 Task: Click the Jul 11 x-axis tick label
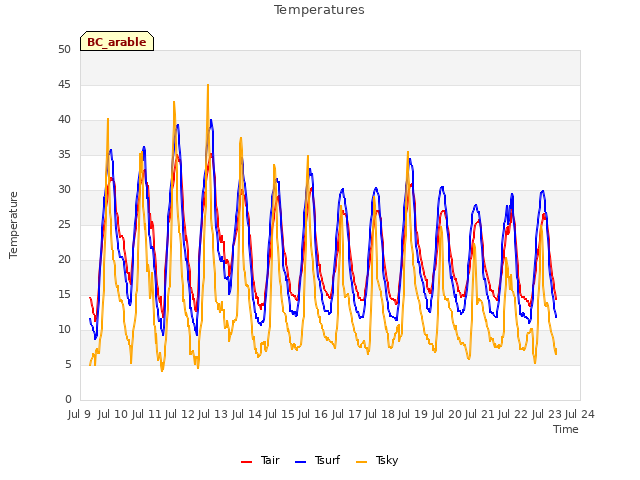pos(146,414)
